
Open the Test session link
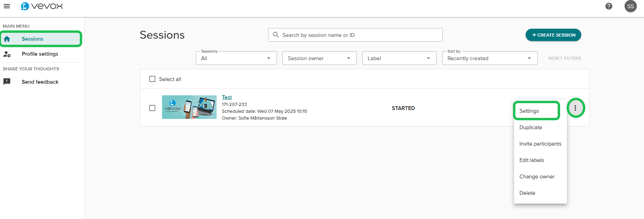coord(227,97)
